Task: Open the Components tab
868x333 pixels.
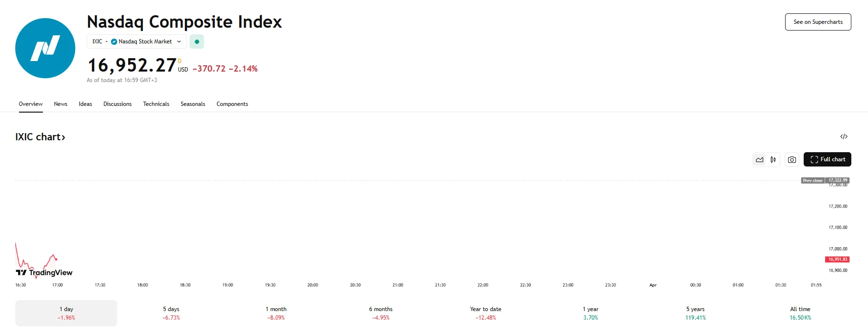Action: pos(232,104)
